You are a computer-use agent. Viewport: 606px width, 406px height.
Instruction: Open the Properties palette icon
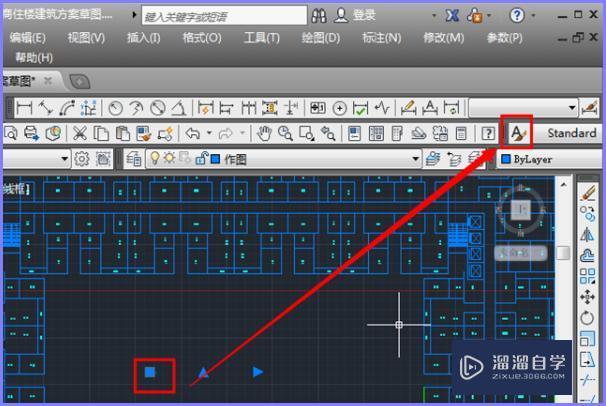[x=354, y=134]
